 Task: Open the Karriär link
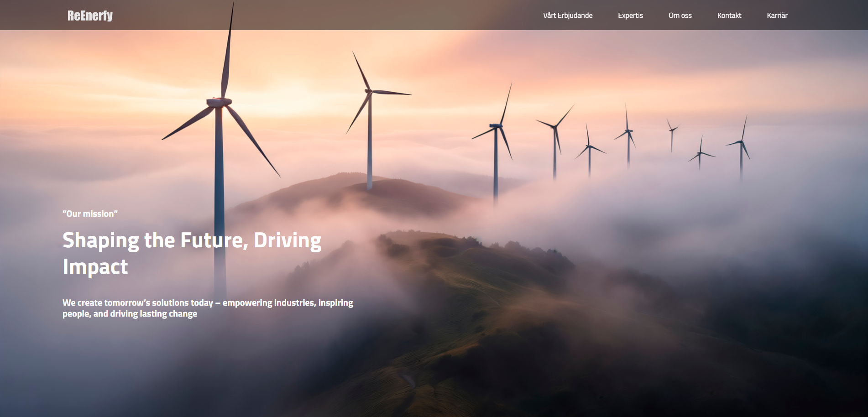[777, 16]
